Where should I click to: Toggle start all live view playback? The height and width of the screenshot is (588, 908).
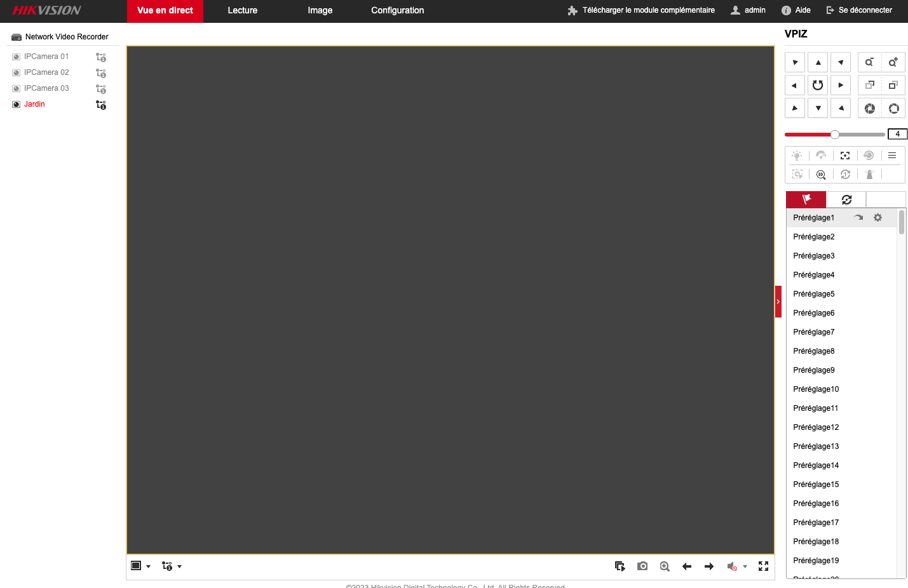620,566
